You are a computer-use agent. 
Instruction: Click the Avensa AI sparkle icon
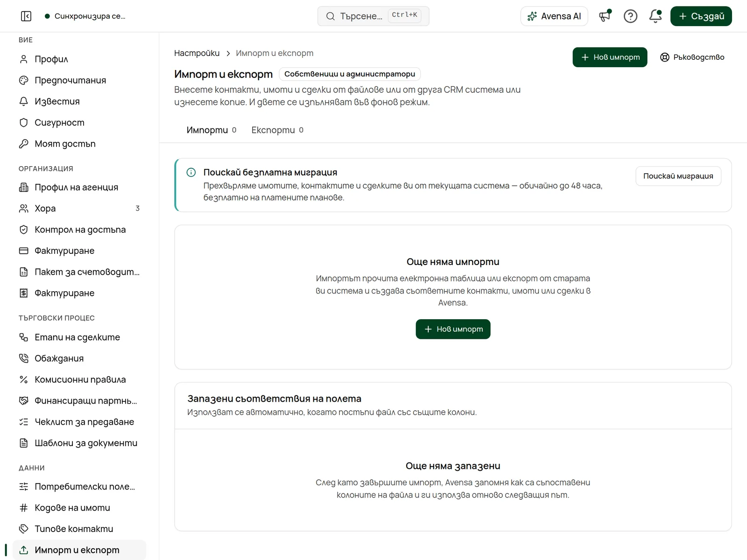coord(532,16)
